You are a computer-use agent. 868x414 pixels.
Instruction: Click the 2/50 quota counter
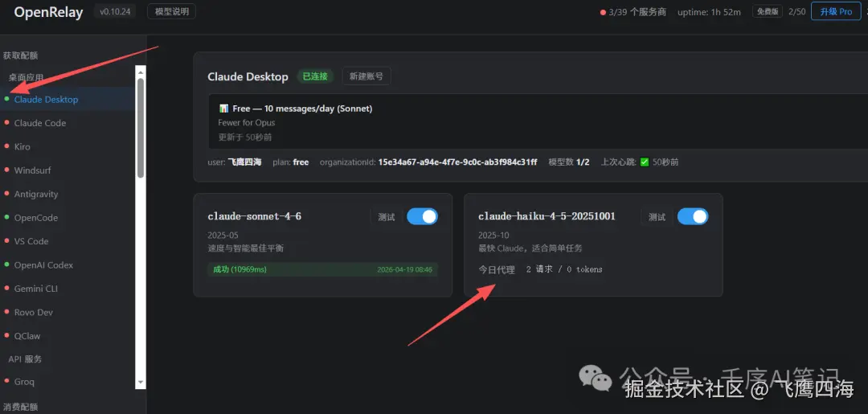[x=797, y=11]
